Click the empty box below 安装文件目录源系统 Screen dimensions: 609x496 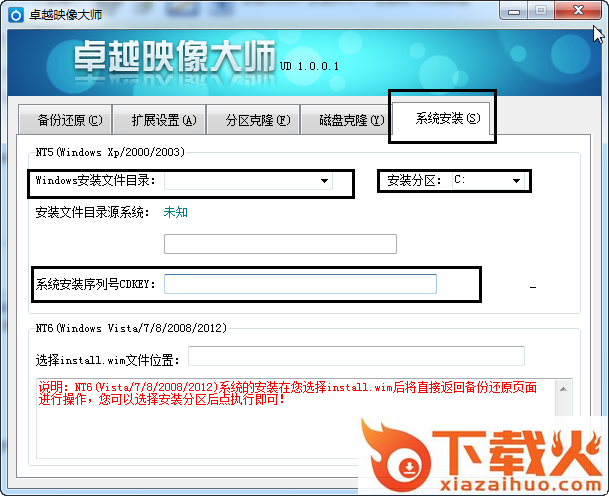(280, 244)
